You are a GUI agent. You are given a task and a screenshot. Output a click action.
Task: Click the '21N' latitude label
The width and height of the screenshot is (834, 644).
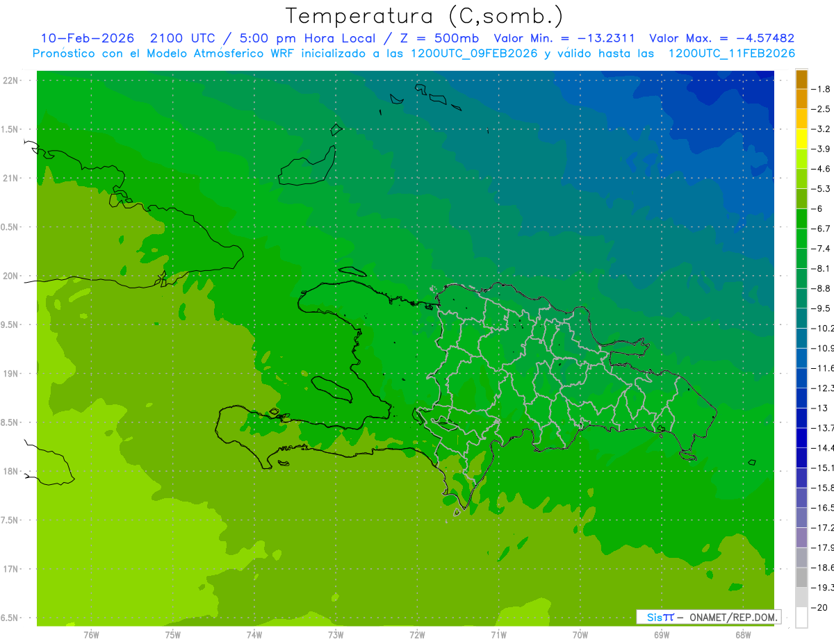pyautogui.click(x=11, y=178)
